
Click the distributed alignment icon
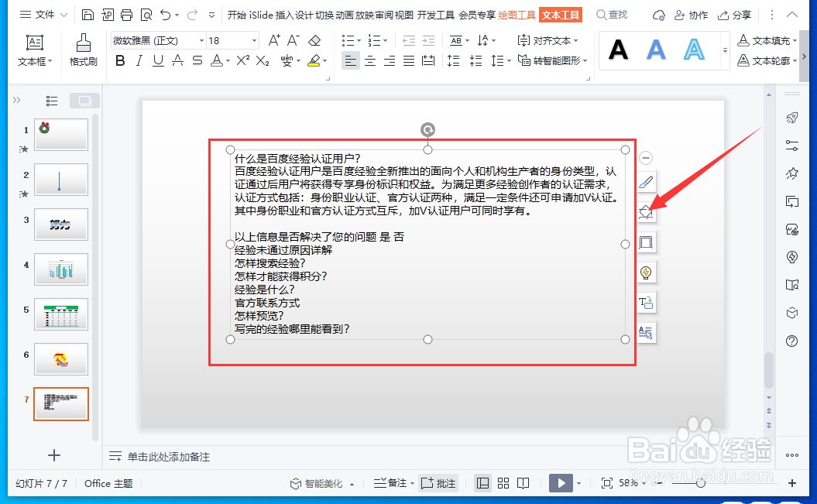[428, 61]
